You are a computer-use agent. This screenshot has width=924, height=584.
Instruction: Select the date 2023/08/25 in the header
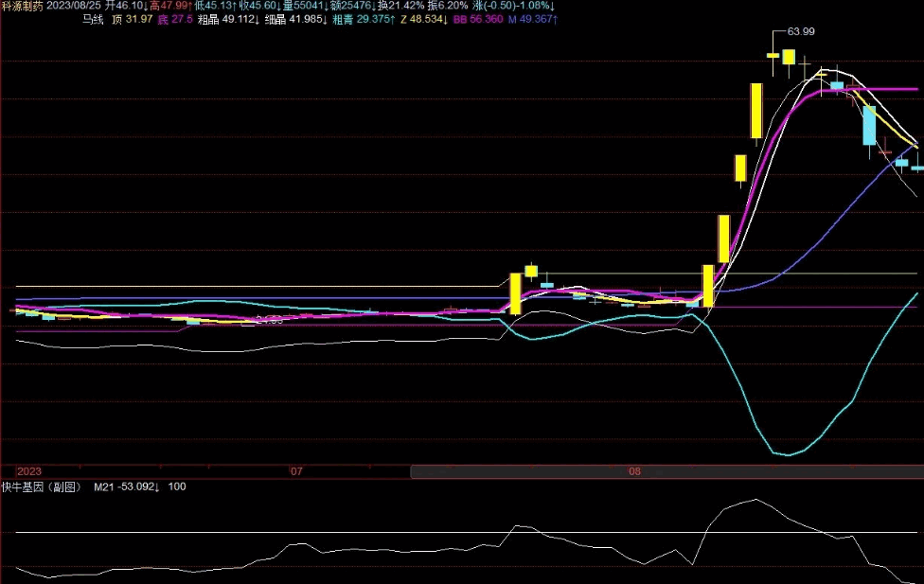(74, 6)
